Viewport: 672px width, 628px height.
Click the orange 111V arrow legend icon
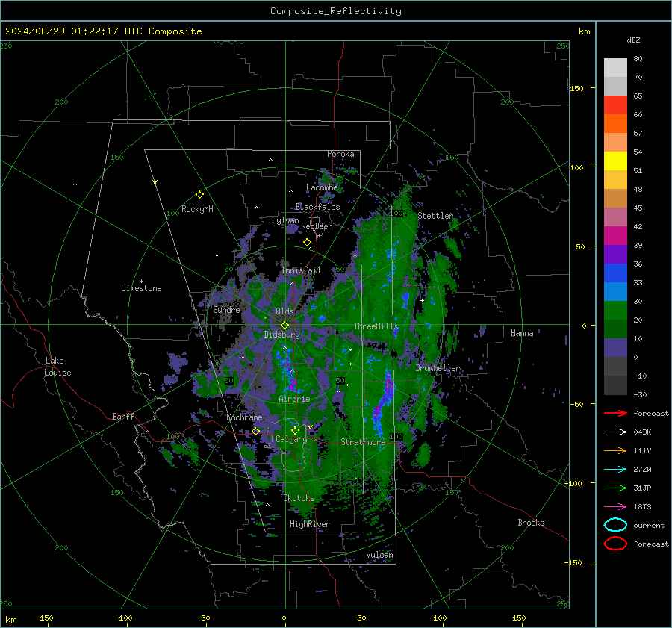[x=615, y=450]
